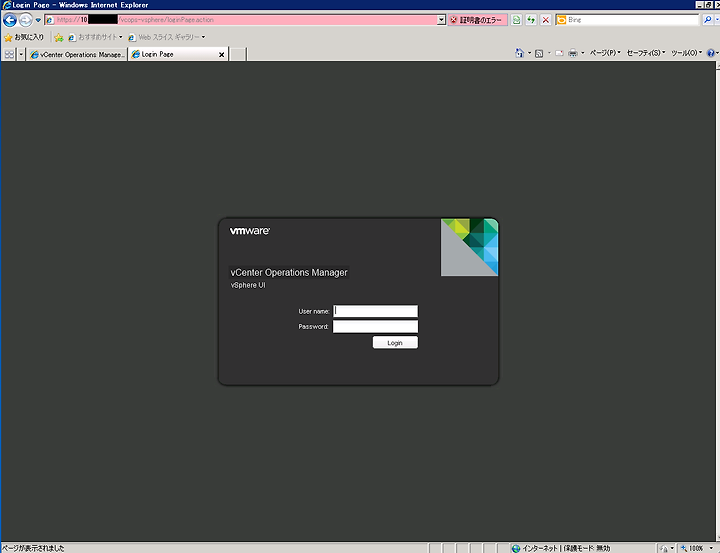
Task: Click the zoom level 100% control
Action: pyautogui.click(x=692, y=548)
